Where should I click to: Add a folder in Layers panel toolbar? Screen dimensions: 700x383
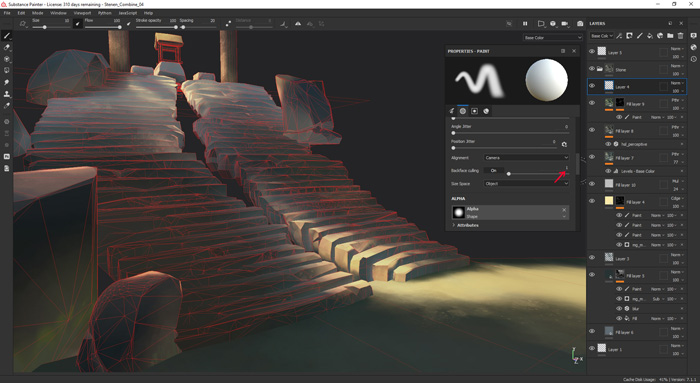(x=670, y=36)
